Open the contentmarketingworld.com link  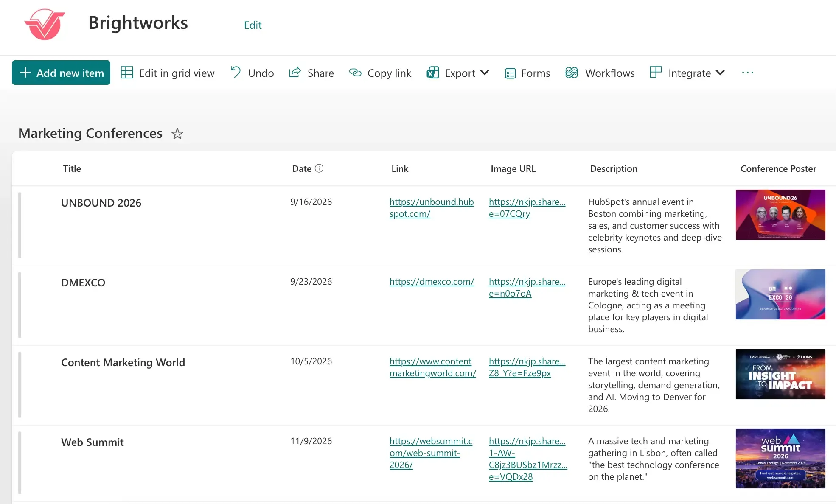click(433, 367)
